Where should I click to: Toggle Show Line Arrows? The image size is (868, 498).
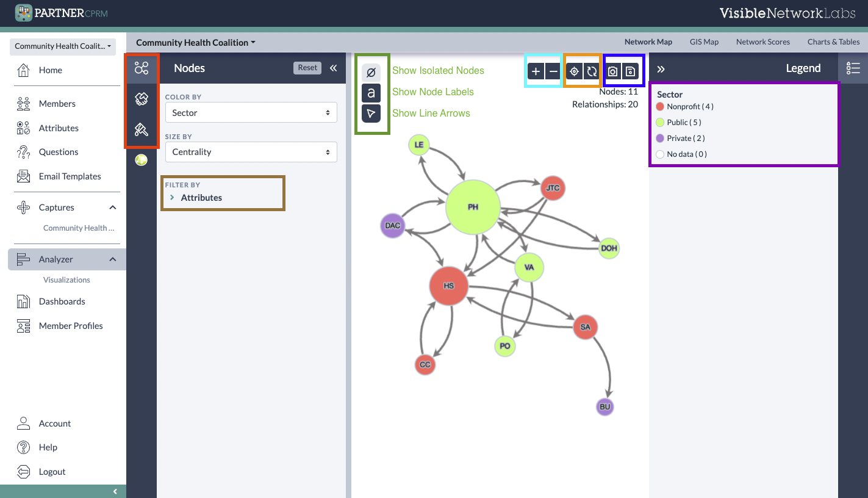pos(371,113)
